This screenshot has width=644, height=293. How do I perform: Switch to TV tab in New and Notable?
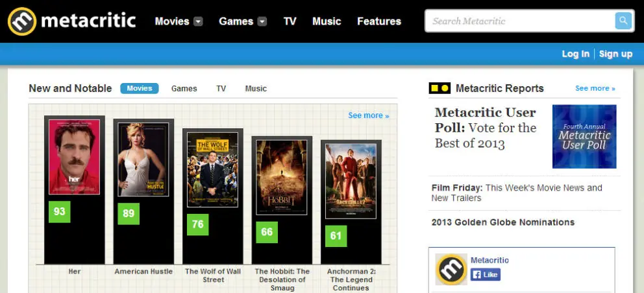pos(221,89)
